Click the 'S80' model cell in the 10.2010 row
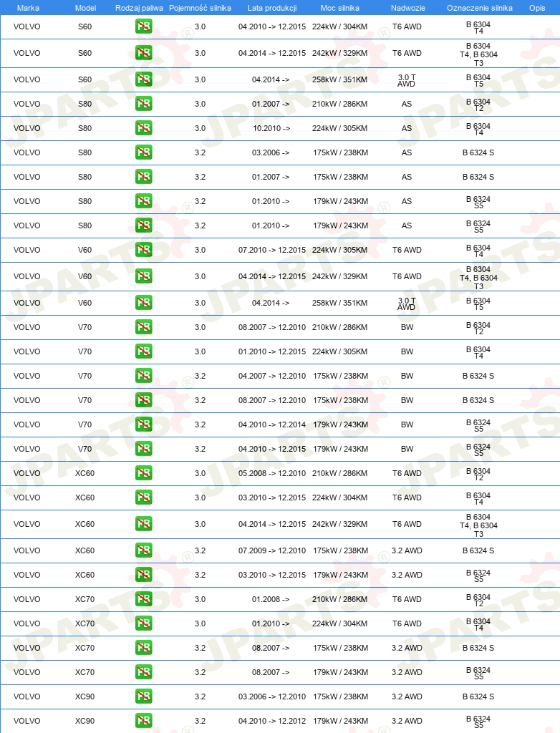The height and width of the screenshot is (733, 560). tap(85, 128)
